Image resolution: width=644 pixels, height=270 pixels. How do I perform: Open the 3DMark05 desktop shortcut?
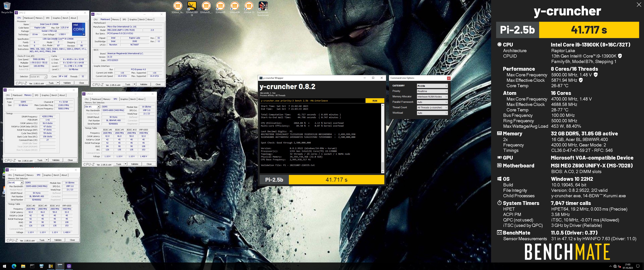pos(220,7)
